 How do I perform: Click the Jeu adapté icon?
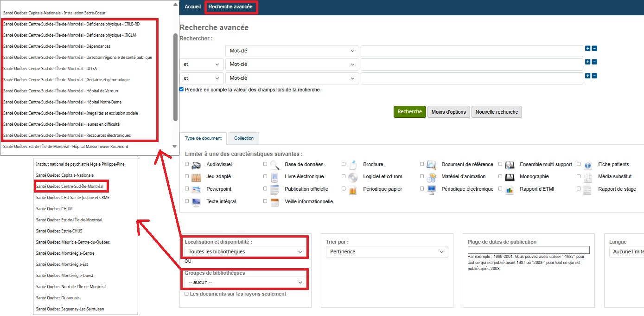pyautogui.click(x=196, y=177)
